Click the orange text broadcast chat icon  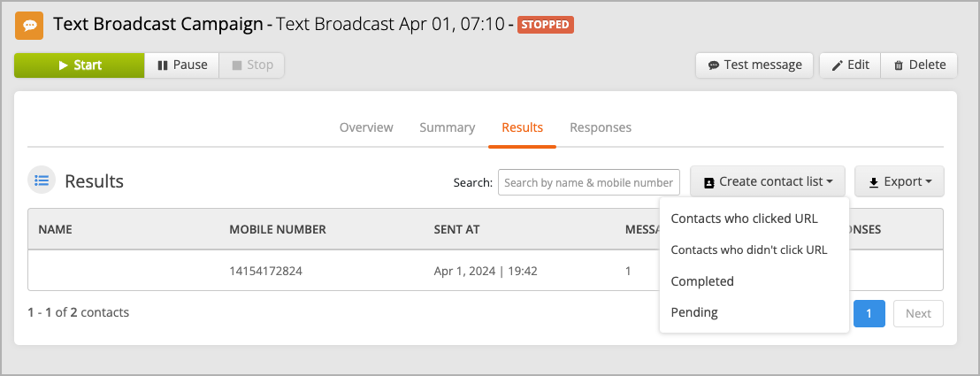click(29, 25)
